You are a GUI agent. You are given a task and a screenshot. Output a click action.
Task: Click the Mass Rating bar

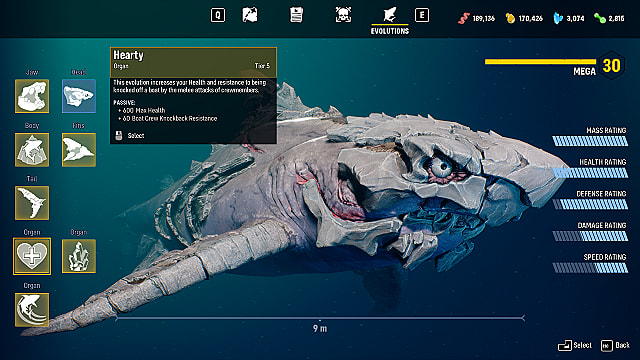(590, 141)
